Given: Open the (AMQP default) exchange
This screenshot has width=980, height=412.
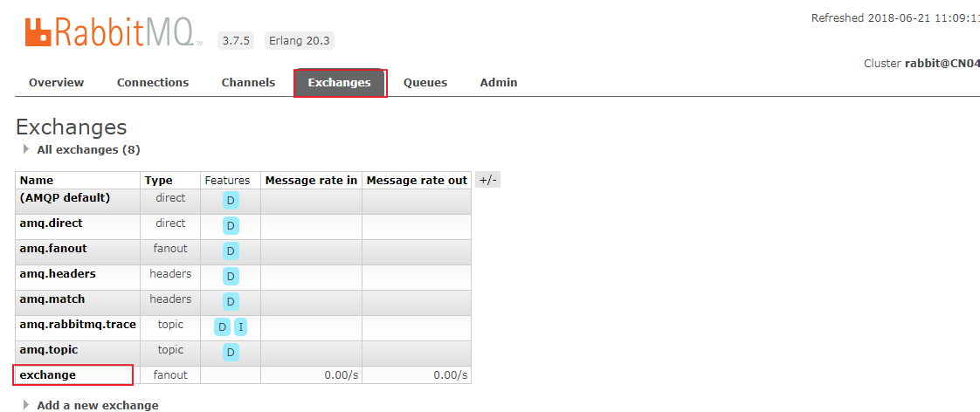Looking at the screenshot, I should coord(65,198).
